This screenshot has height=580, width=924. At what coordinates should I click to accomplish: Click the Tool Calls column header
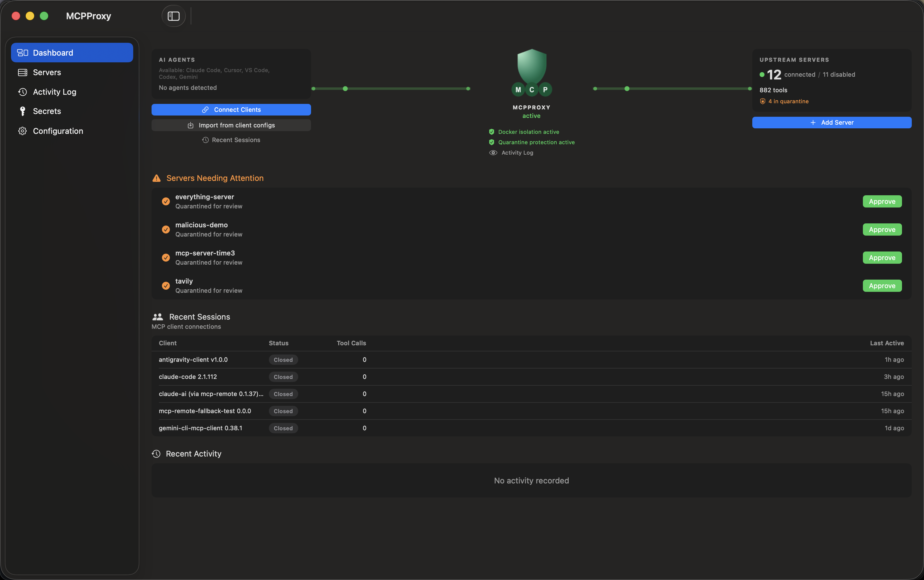(x=351, y=343)
